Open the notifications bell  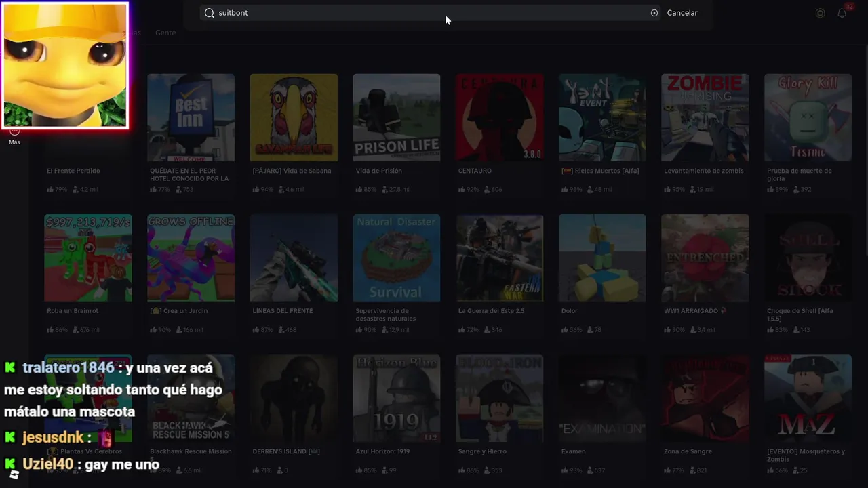842,13
